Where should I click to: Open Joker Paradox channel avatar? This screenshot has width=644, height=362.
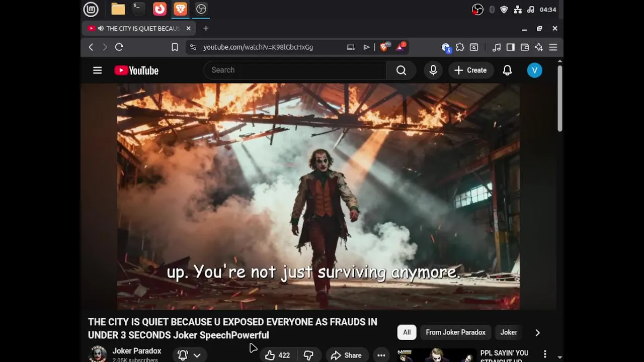[97, 354]
